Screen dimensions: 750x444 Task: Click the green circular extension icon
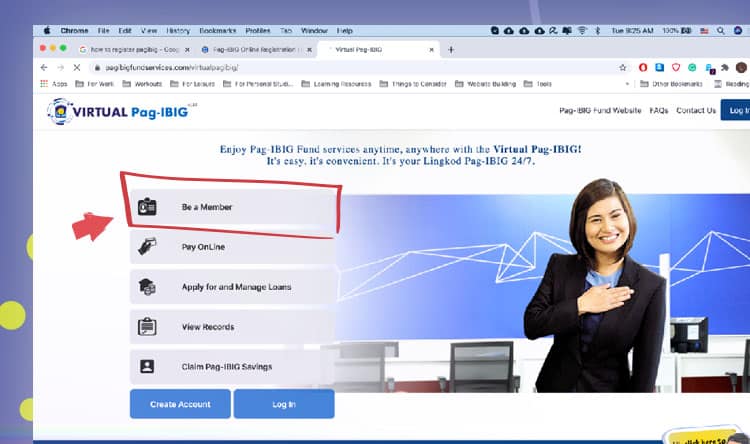(x=692, y=67)
